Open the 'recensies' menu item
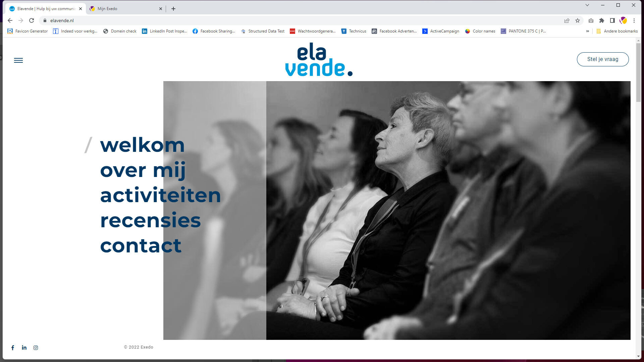 (150, 221)
